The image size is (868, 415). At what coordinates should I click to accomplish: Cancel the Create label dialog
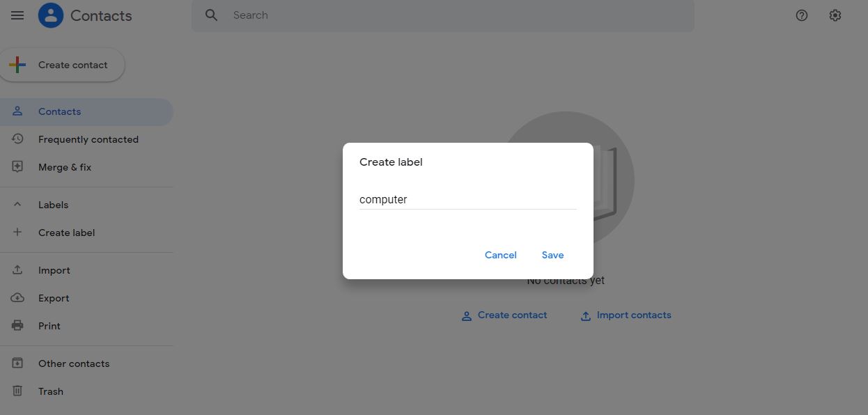[x=500, y=255]
